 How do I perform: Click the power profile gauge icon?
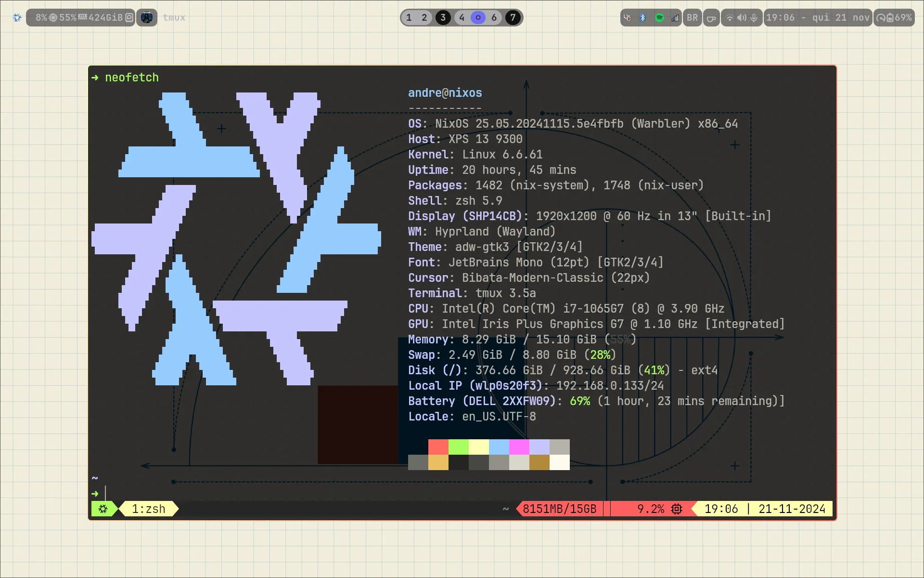(x=881, y=18)
